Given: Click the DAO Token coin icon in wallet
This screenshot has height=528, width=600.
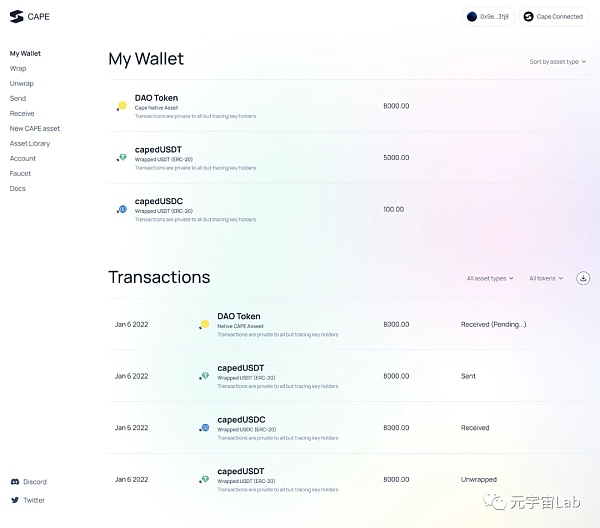Looking at the screenshot, I should (122, 105).
